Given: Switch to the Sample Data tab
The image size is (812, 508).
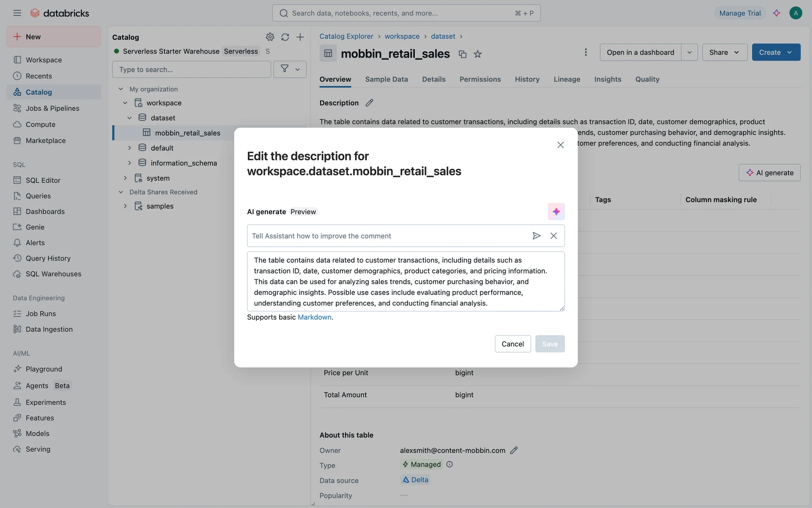Looking at the screenshot, I should (386, 79).
